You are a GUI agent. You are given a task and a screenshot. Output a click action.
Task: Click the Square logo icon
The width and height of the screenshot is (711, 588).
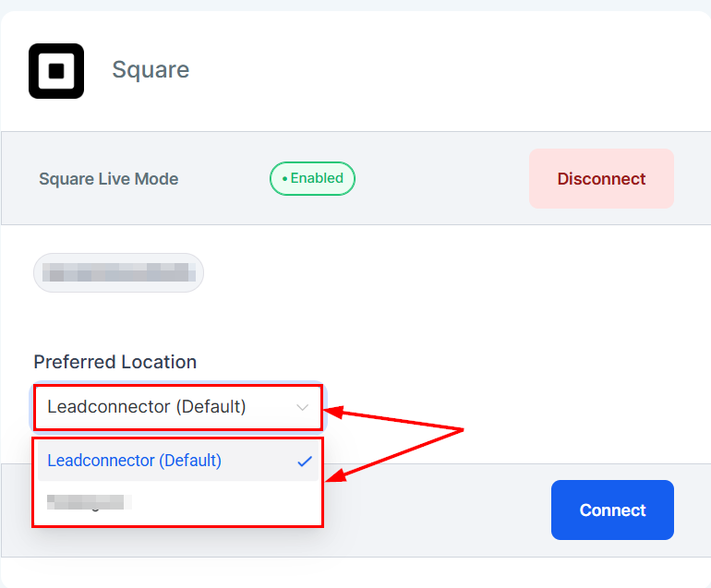coord(56,71)
